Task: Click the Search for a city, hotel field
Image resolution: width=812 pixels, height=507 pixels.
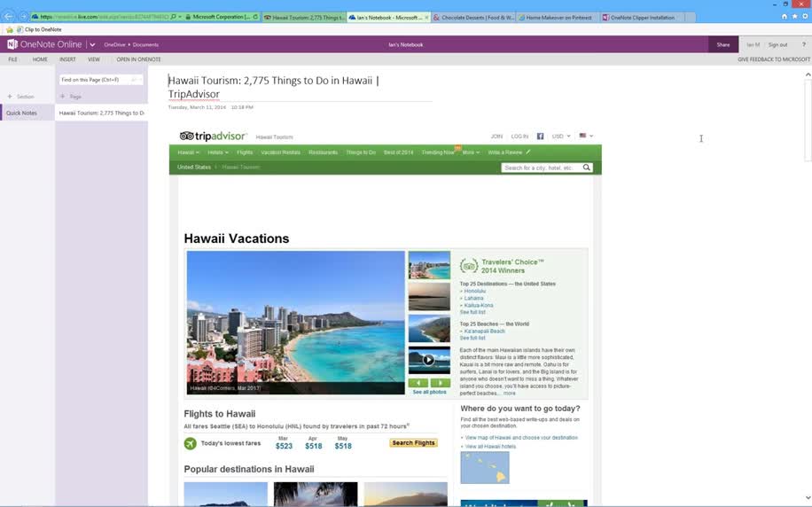Action: [x=541, y=168]
